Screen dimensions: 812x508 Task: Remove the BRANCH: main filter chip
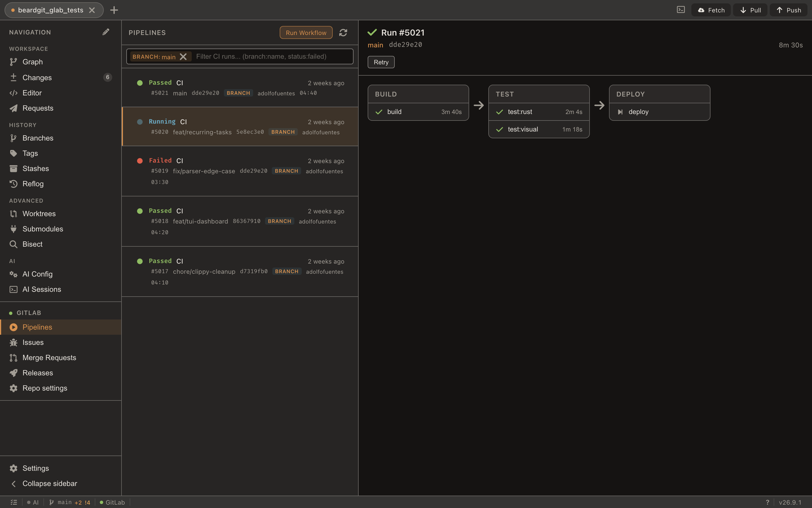tap(183, 56)
